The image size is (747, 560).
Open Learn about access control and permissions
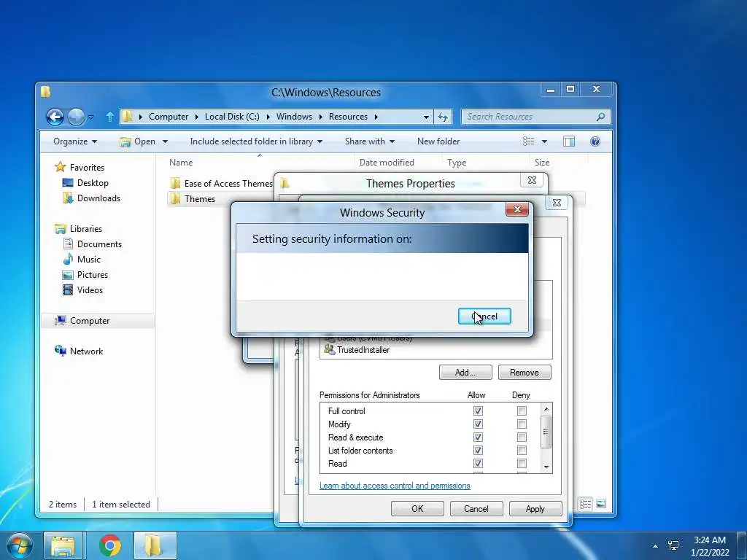(395, 486)
